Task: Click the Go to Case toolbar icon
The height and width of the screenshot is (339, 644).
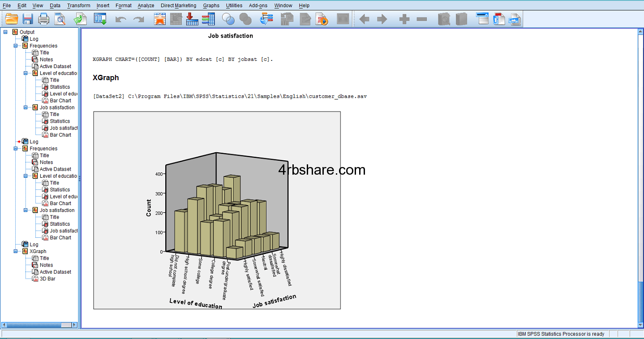Action: 176,19
